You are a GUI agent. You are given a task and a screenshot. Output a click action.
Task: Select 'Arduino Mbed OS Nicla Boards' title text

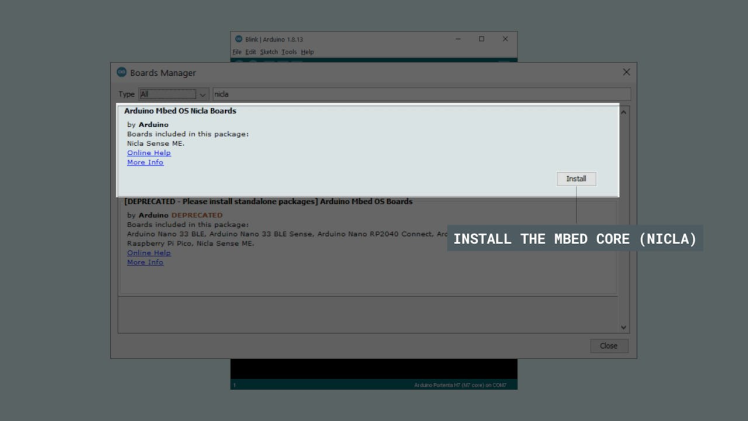[180, 111]
